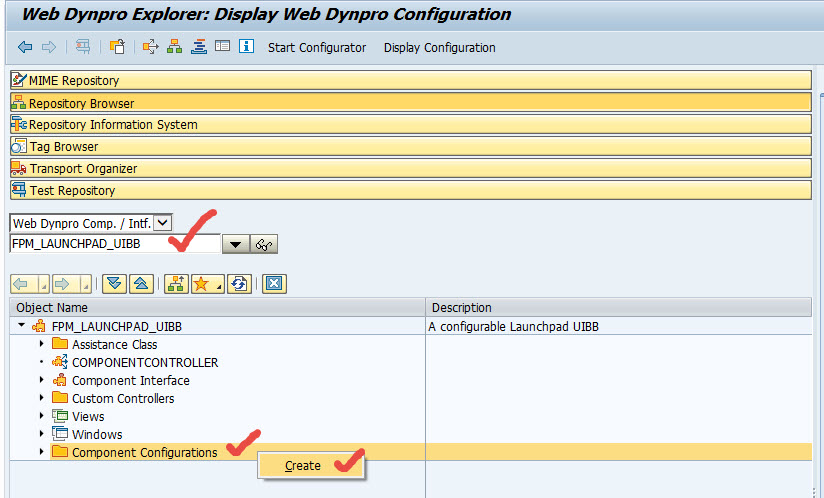This screenshot has width=824, height=498.
Task: Click the Display Configuration button
Action: point(439,48)
